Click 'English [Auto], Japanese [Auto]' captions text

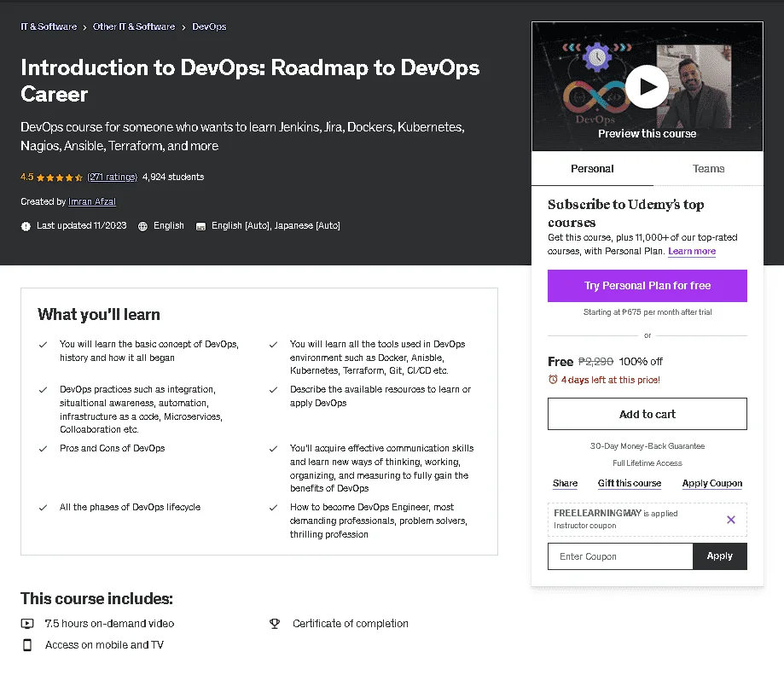click(276, 225)
